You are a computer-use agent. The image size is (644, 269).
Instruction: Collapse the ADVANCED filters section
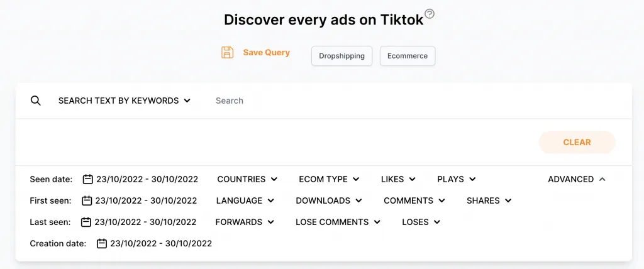577,179
